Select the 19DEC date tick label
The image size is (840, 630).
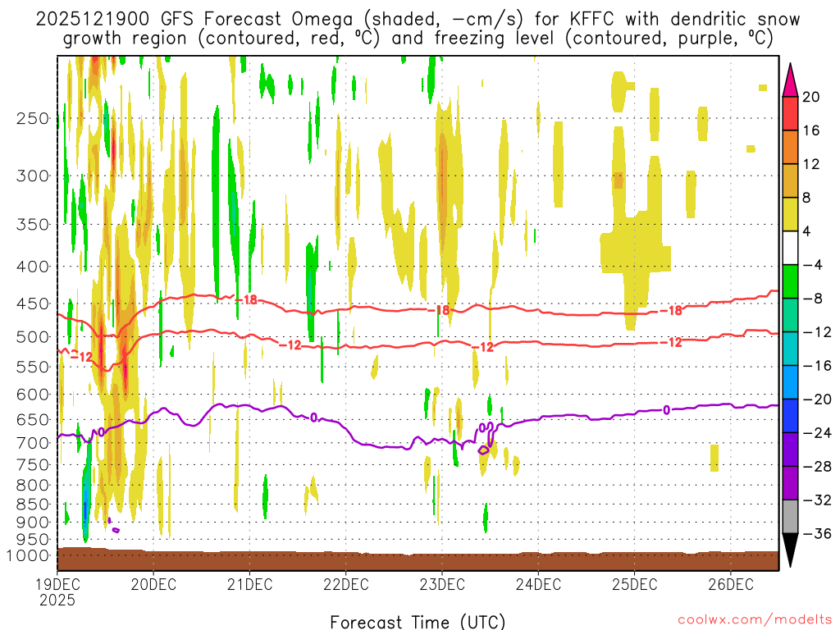point(57,584)
